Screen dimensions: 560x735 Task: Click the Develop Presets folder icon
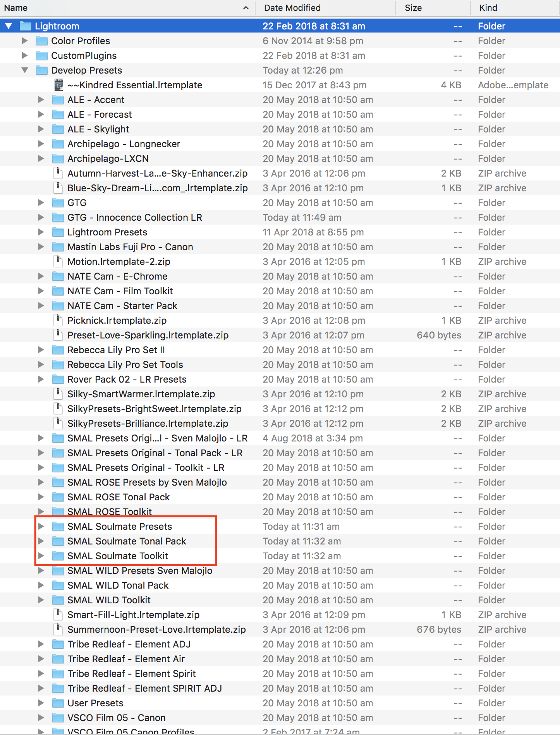tap(42, 70)
